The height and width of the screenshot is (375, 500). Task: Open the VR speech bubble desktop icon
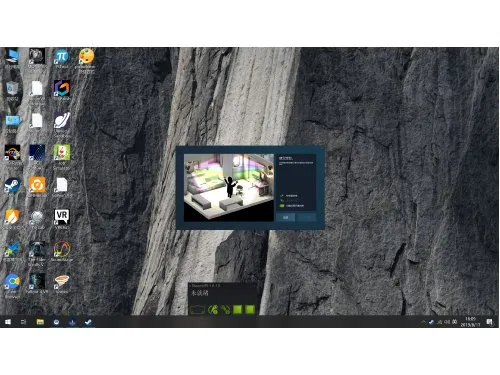pos(62,217)
